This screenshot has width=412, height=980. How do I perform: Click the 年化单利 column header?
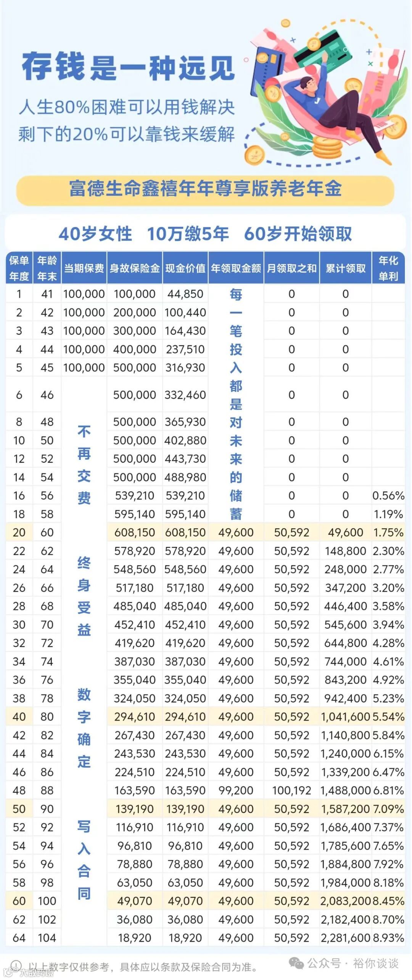[388, 268]
